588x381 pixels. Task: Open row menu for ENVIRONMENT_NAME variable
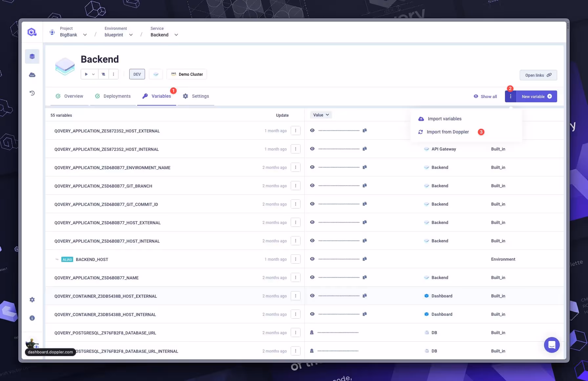[296, 167]
